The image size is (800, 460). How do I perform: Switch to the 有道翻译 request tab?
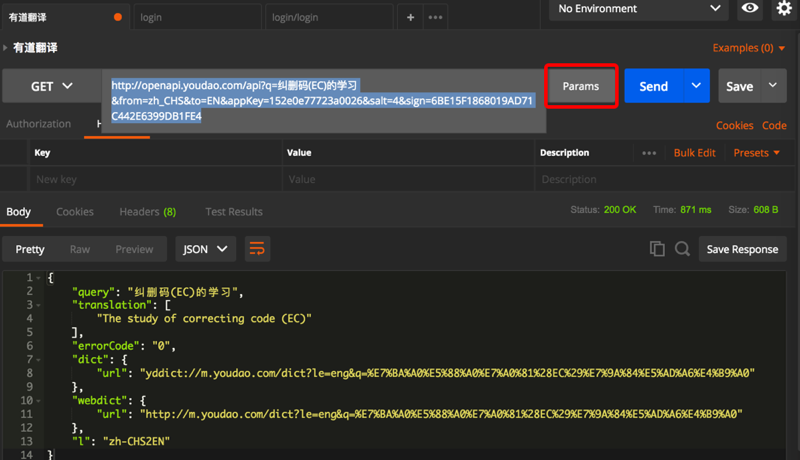click(x=65, y=17)
